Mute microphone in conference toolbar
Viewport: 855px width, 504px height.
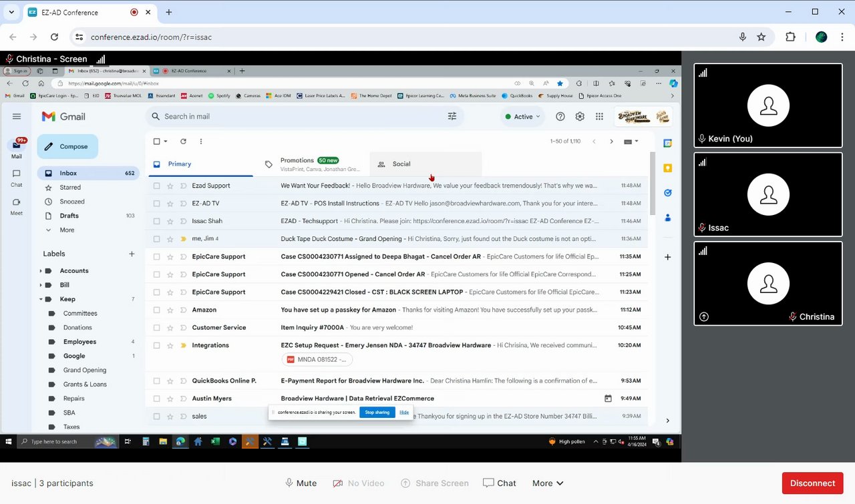pyautogui.click(x=301, y=483)
